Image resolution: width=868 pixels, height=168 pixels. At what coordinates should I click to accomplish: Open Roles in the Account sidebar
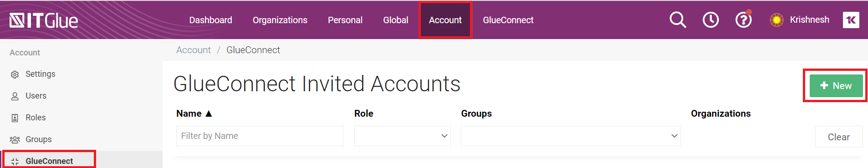point(36,118)
